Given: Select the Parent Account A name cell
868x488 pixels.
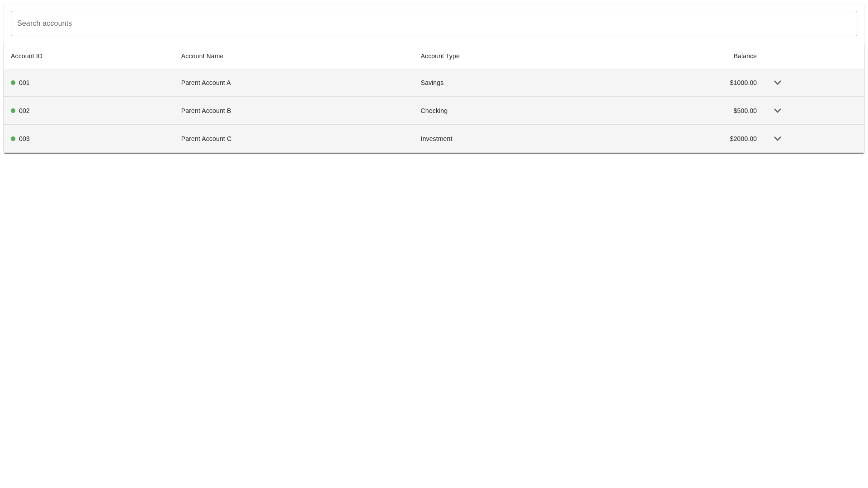Looking at the screenshot, I should pyautogui.click(x=206, y=83).
